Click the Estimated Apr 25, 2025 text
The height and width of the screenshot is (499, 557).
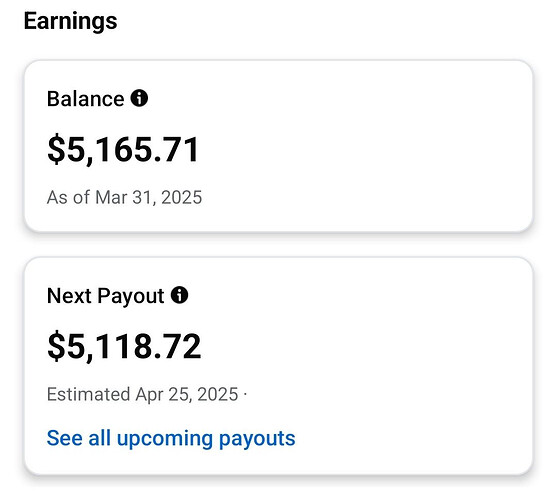click(142, 395)
